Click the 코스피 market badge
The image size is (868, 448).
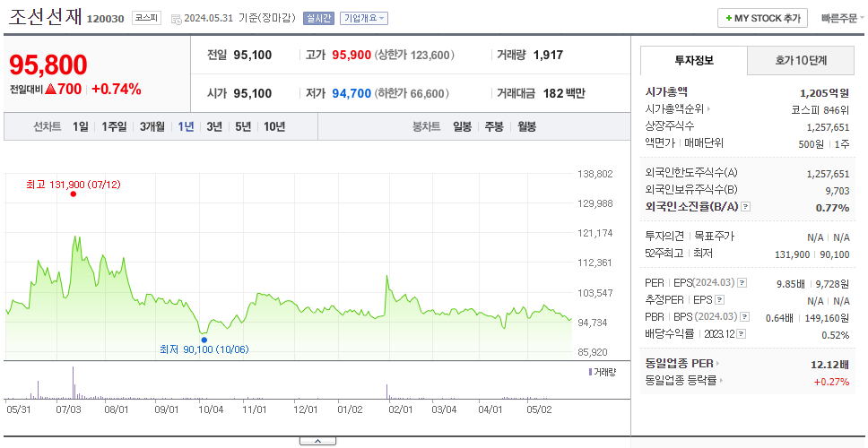click(x=146, y=18)
